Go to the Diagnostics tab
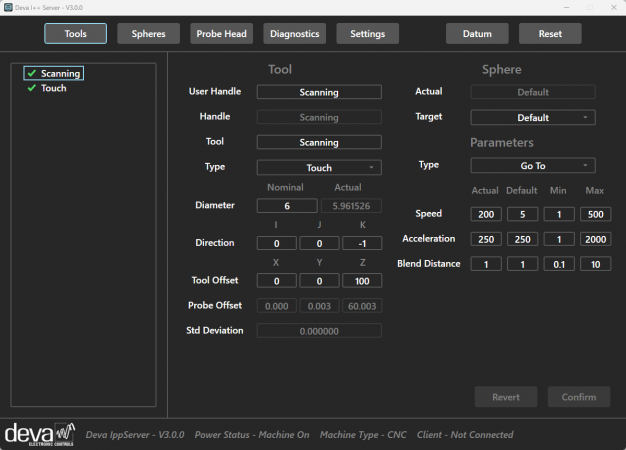626x450 pixels. click(295, 34)
